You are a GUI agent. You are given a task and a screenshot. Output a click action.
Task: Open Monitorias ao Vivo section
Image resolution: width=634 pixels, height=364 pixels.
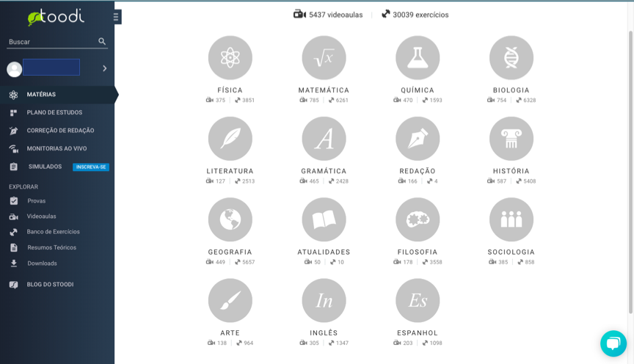[x=57, y=148]
